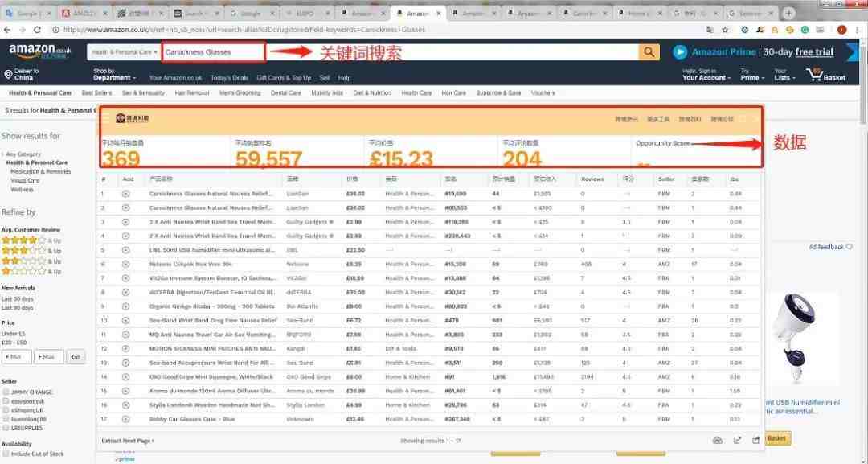This screenshot has height=464, width=868.
Task: Tick the easygoodsuk seller checkbox
Action: coord(6,401)
